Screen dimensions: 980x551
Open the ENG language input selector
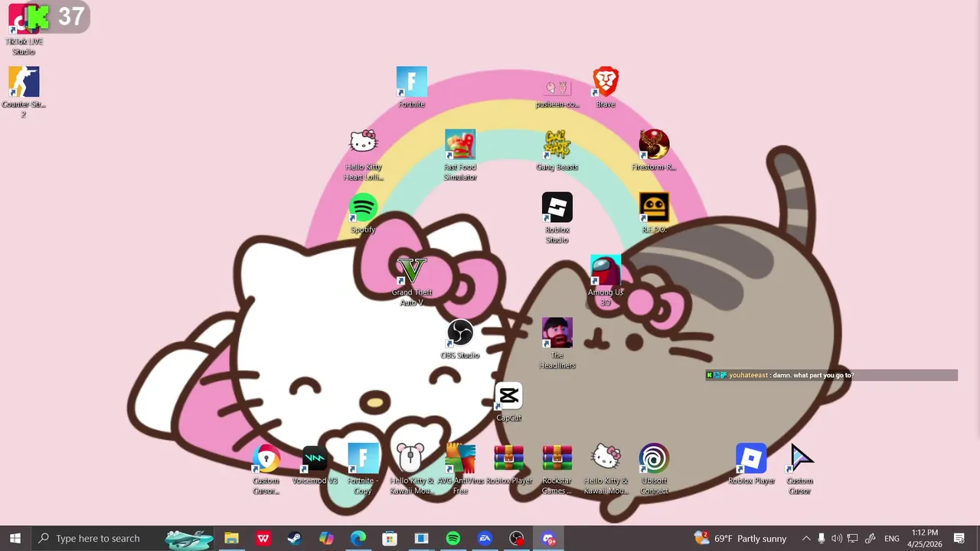click(x=892, y=538)
